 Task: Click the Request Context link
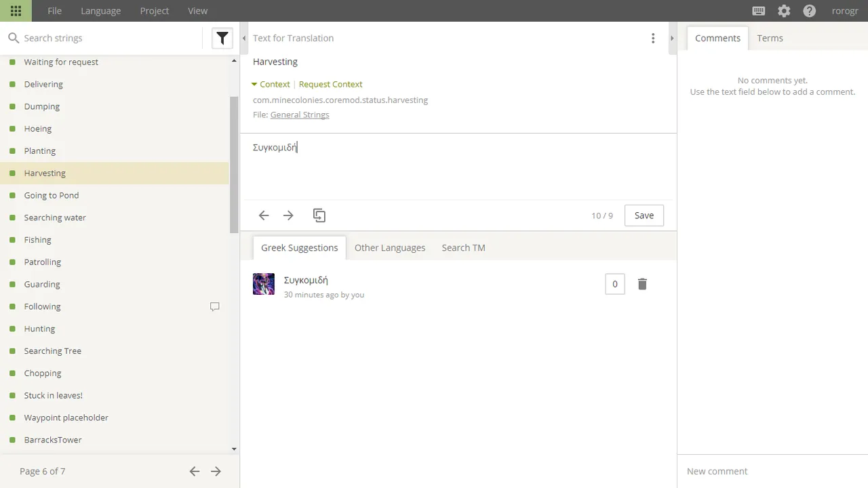coord(330,84)
